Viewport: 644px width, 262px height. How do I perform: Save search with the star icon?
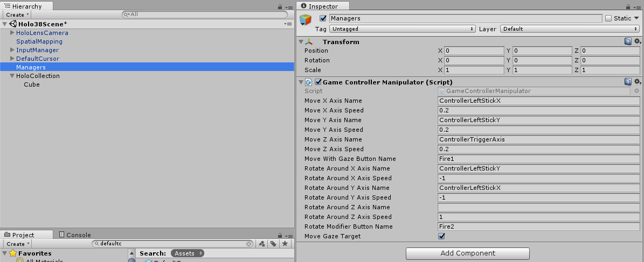point(284,244)
